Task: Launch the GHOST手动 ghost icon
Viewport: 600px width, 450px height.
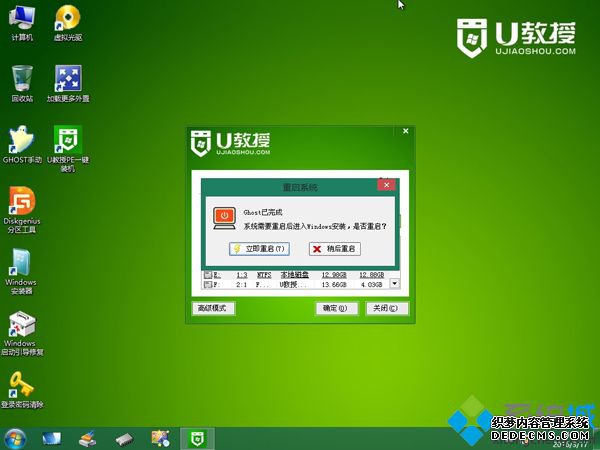Action: pyautogui.click(x=22, y=145)
